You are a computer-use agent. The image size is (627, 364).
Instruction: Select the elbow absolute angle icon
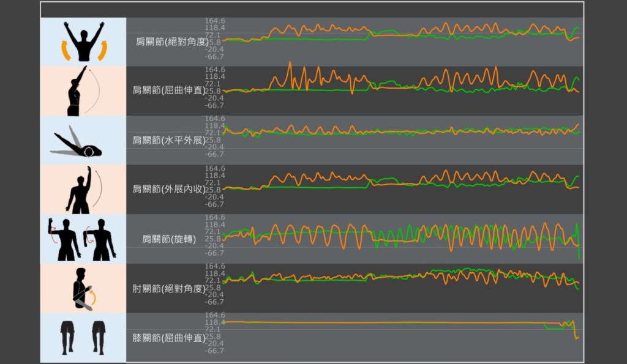83,288
